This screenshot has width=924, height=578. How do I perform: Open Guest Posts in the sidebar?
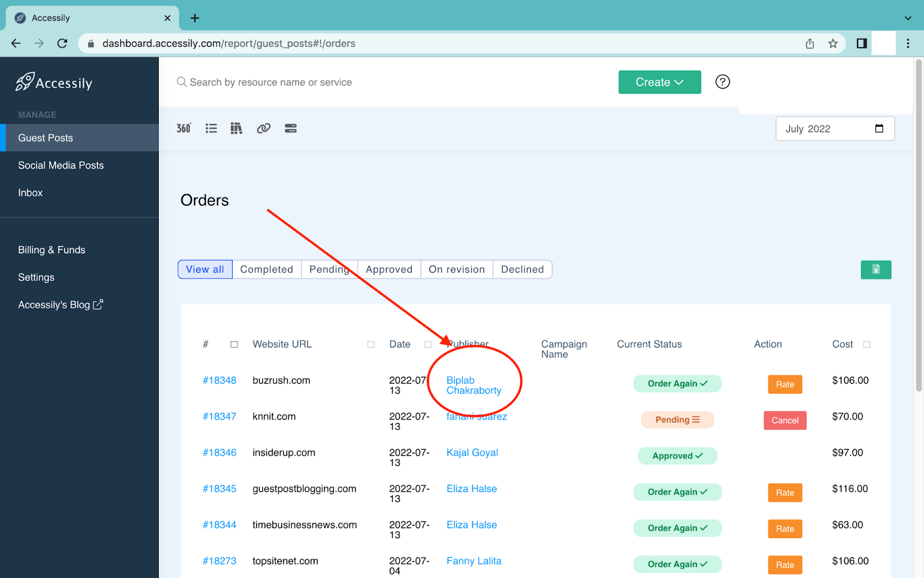pos(79,138)
